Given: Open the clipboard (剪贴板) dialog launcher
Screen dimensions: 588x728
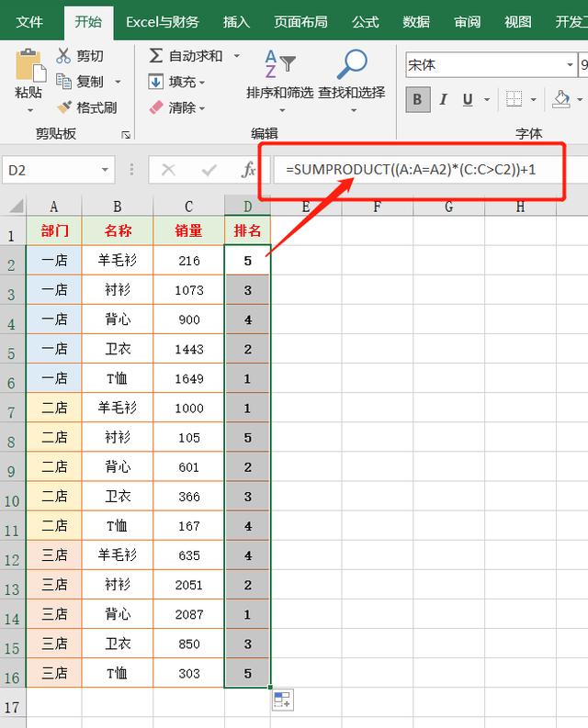Looking at the screenshot, I should coord(126,135).
